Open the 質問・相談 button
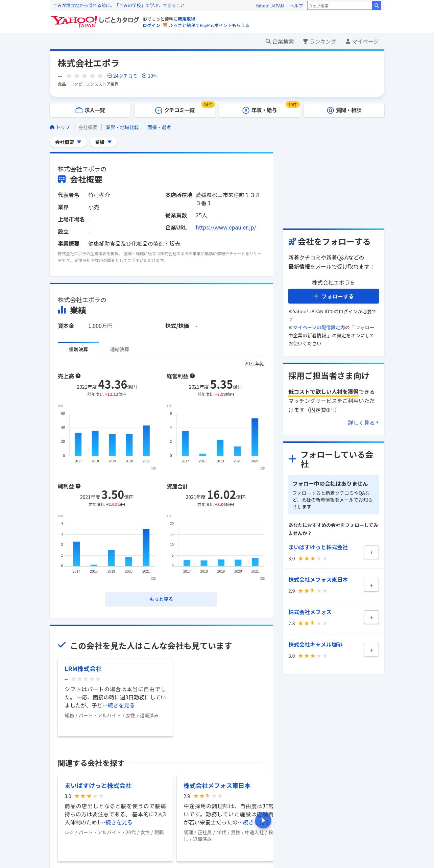Viewport: 434px width, 868px height. tap(344, 110)
